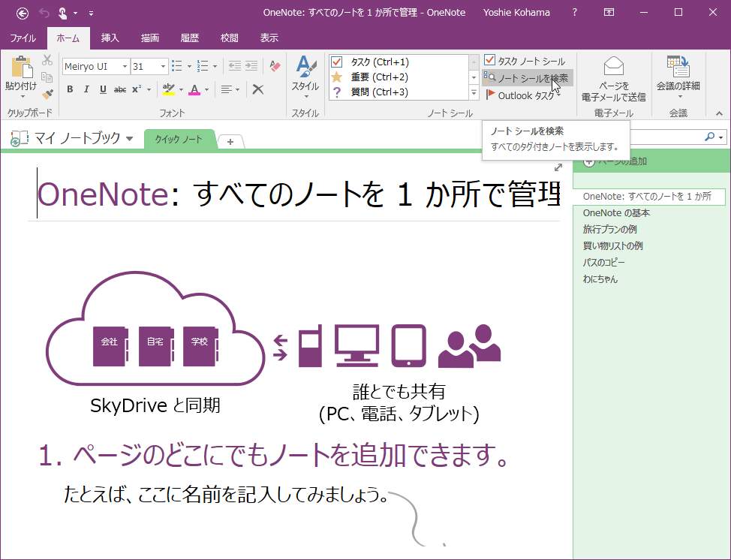This screenshot has width=731, height=560.
Task: Clear all formatting with the eraser icon
Action: 274,66
